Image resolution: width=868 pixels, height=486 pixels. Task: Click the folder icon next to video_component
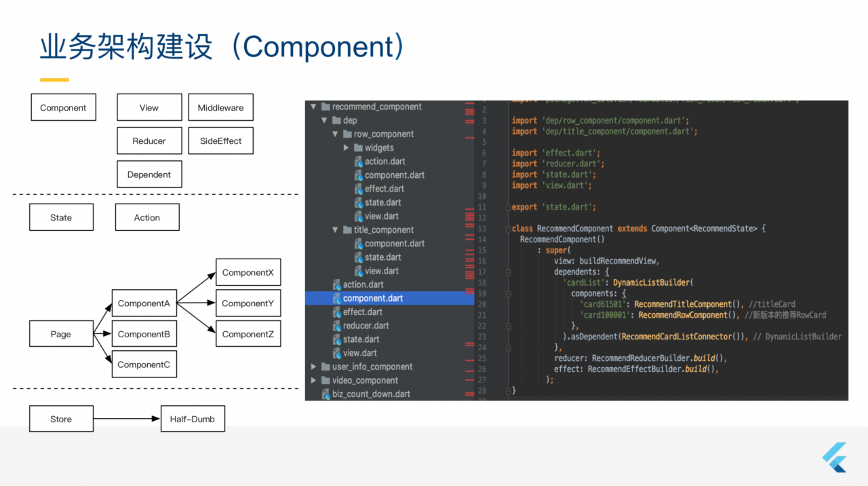point(325,381)
